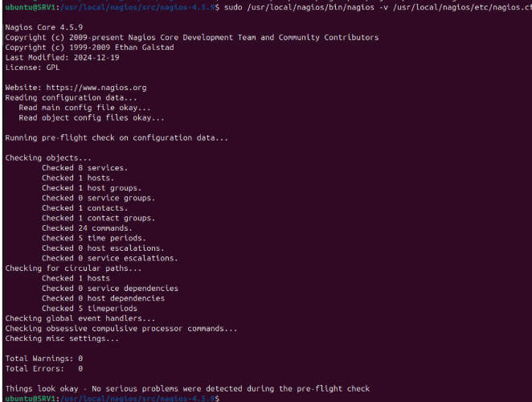Click the "Total Errors: 0" line
Screen dimensions: 532x402
[x=43, y=368]
